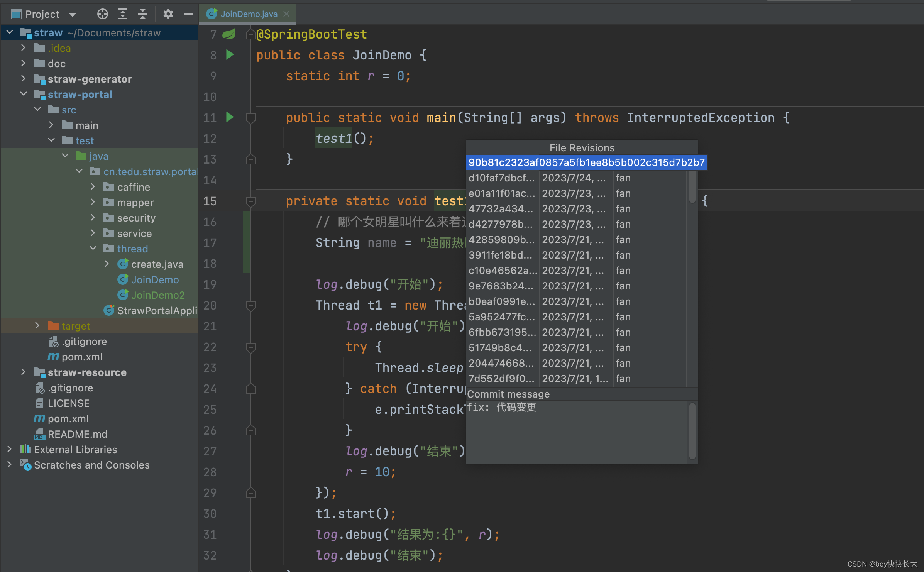Collapse the straw root project node
Viewport: 924px width, 572px height.
pos(10,32)
